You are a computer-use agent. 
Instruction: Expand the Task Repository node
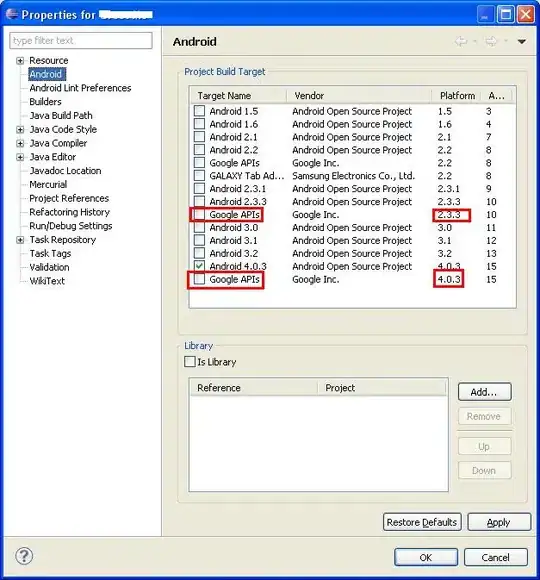click(x=20, y=240)
